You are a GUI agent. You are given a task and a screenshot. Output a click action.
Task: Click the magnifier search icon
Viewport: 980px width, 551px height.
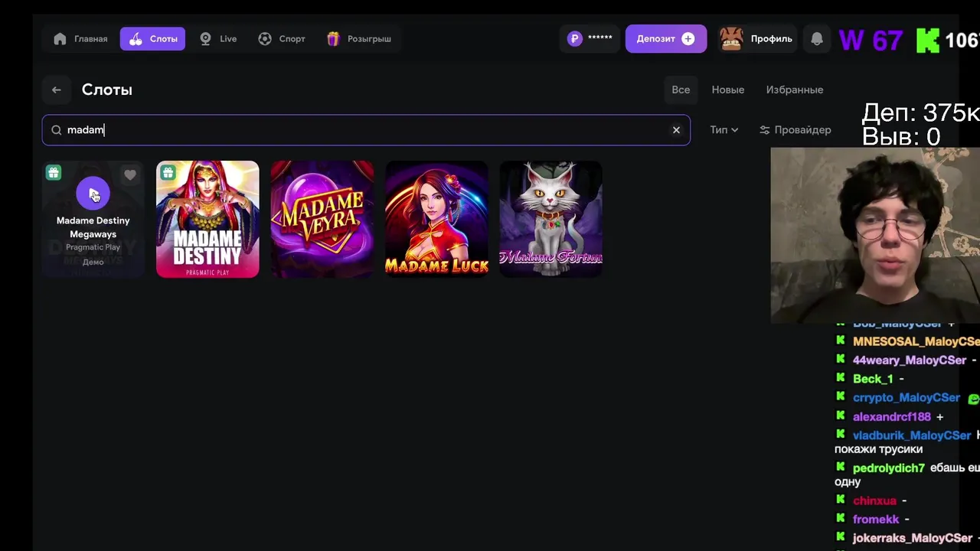click(x=56, y=130)
